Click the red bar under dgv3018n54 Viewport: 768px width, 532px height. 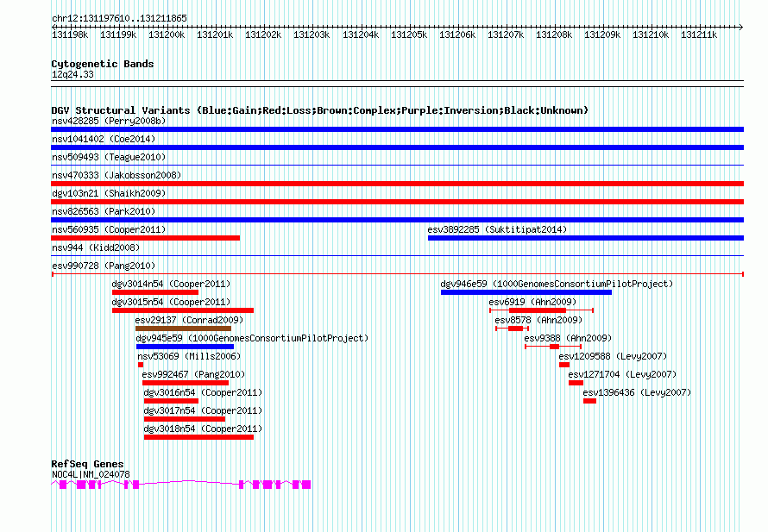[198, 437]
